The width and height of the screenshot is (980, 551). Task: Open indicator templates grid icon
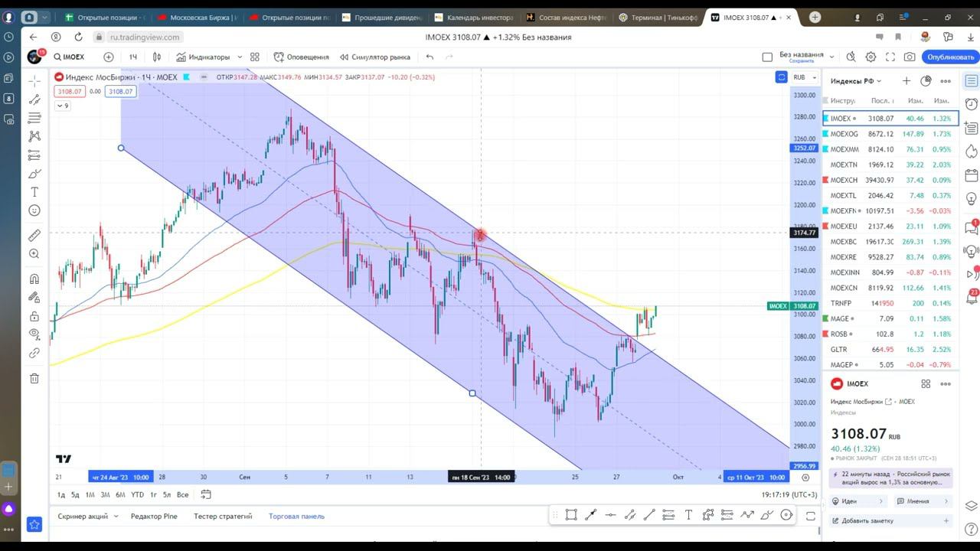coord(255,57)
